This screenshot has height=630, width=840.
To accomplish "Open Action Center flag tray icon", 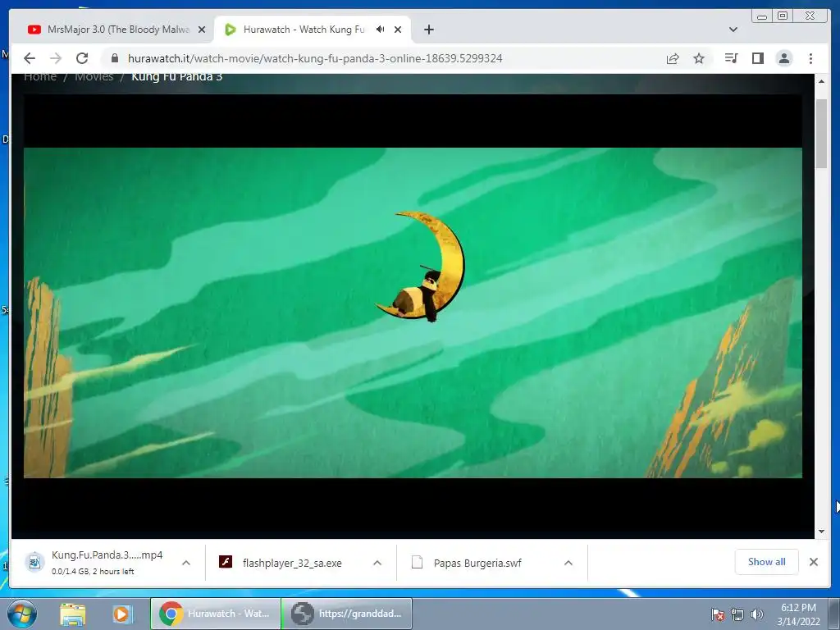I will (x=717, y=614).
